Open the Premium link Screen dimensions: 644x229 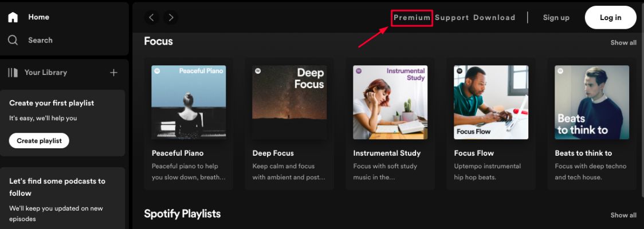pos(412,18)
